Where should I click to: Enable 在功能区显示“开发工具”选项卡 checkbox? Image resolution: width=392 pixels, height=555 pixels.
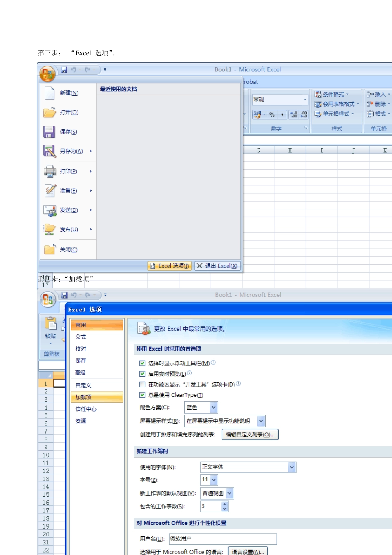(x=142, y=384)
